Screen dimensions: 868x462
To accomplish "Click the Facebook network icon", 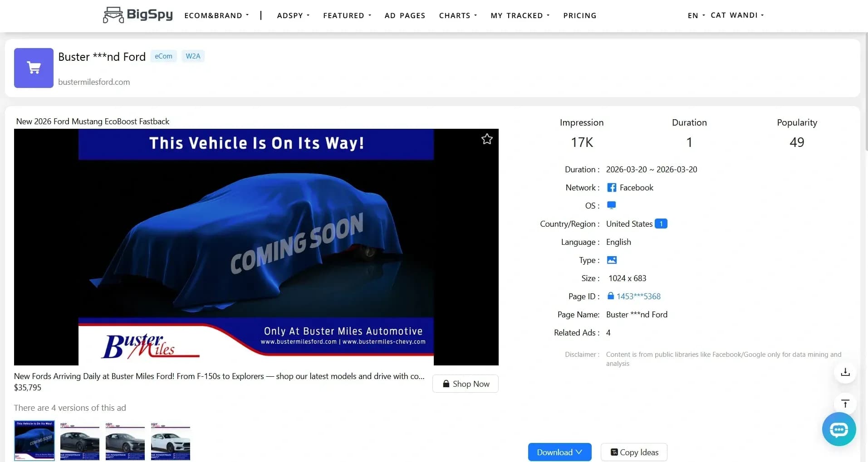I will tap(611, 187).
